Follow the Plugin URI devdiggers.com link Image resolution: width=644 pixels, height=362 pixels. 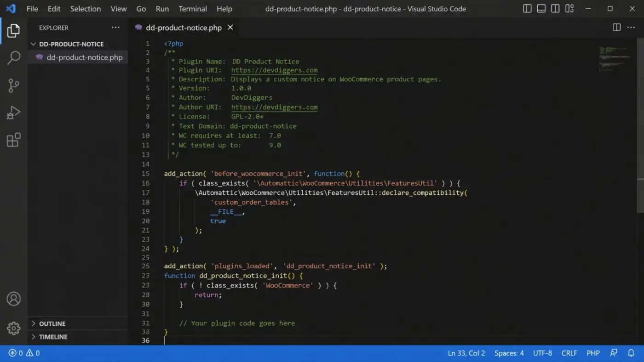(274, 70)
